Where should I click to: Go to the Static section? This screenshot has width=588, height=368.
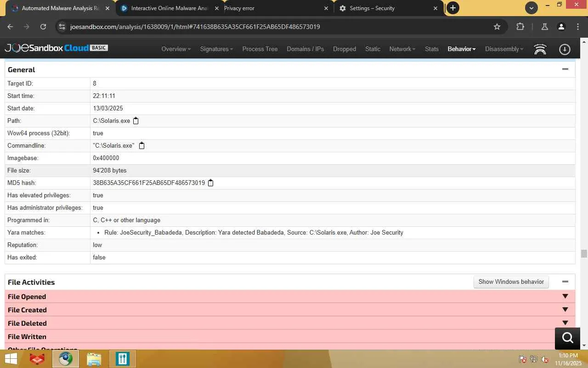point(373,49)
